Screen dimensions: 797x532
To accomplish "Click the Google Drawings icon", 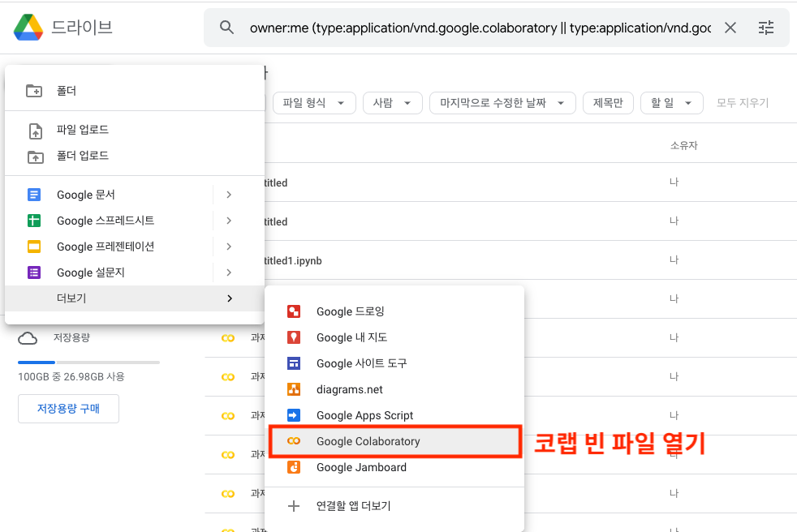I will (x=294, y=311).
